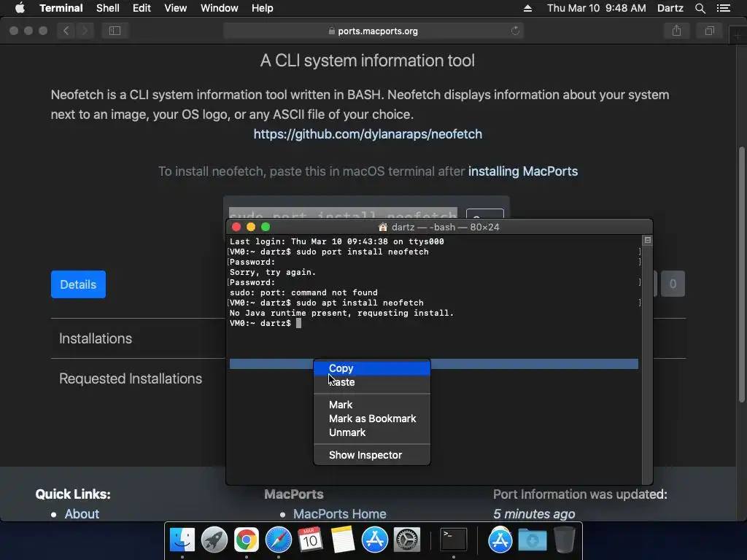Viewport: 747px width, 560px height.
Task: Expand the Requested Installations section
Action: click(131, 378)
